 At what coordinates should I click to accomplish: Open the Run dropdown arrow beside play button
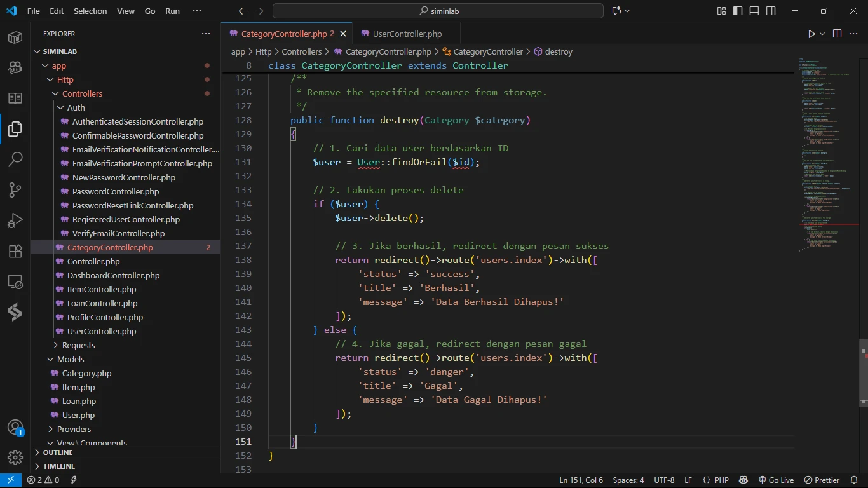click(822, 34)
